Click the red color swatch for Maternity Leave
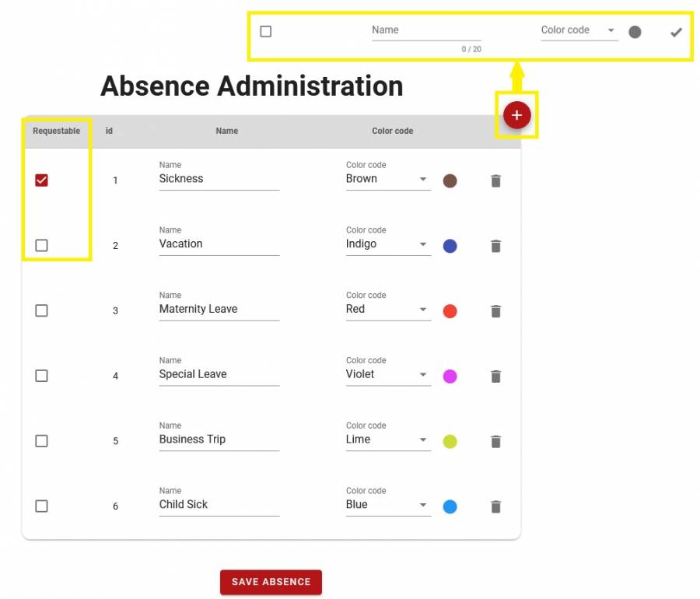 (x=450, y=311)
